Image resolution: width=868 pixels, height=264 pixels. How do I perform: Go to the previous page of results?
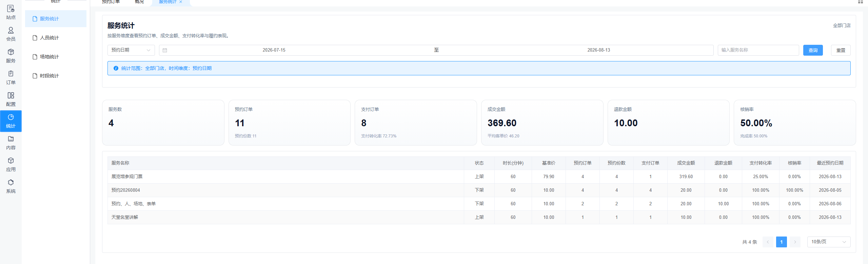coord(768,242)
